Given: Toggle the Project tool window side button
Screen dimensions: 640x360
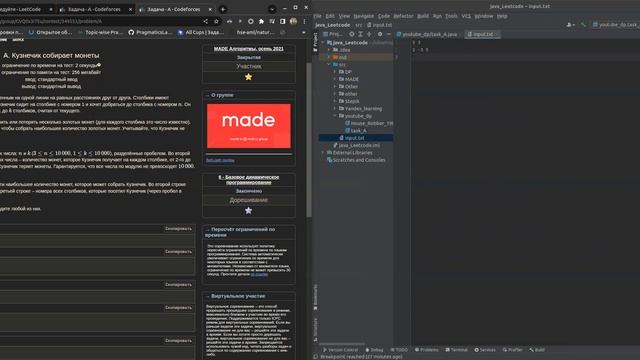Looking at the screenshot, I should tap(315, 42).
